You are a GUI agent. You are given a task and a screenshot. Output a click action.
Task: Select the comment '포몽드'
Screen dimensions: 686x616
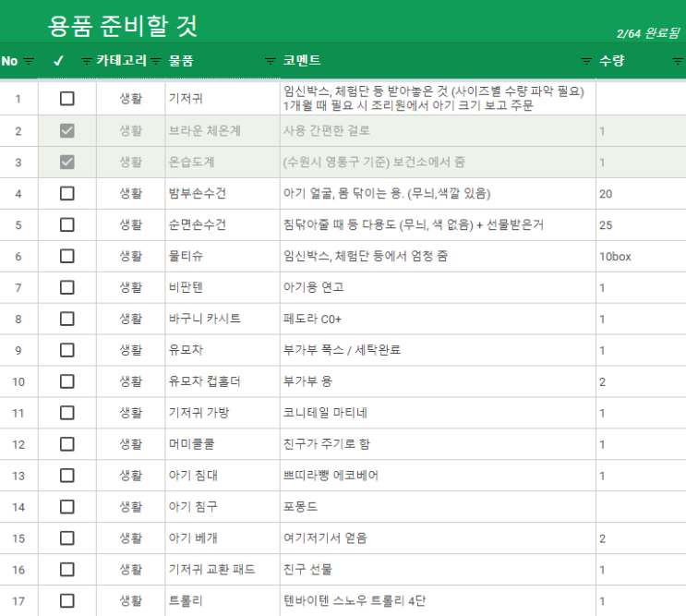(x=300, y=507)
